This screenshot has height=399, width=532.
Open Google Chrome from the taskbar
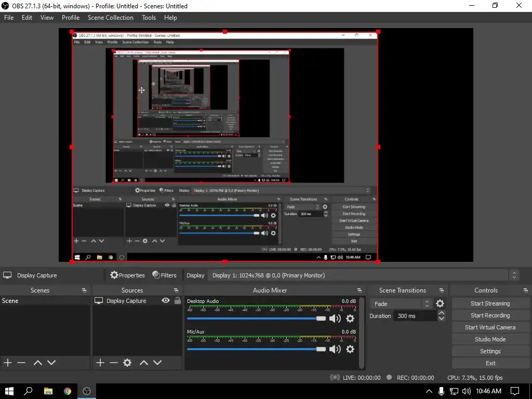click(68, 391)
